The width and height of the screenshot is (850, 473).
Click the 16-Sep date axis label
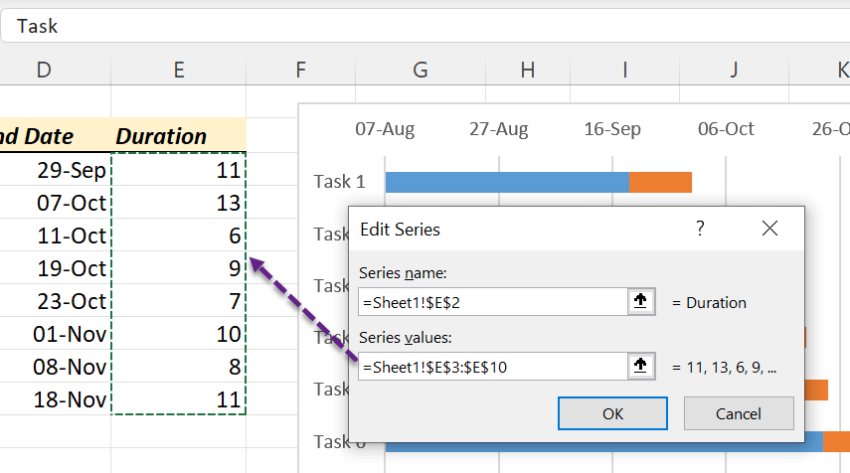[x=613, y=129]
